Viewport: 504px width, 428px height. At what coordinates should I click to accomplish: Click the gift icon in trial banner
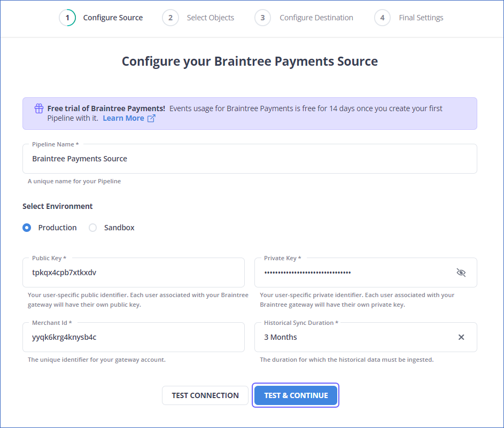(39, 108)
